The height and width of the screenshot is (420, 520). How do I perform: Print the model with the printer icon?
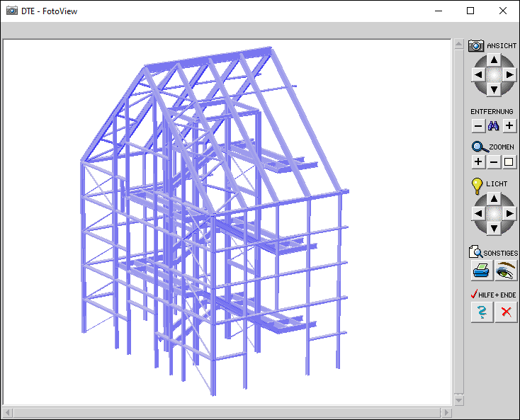482,271
